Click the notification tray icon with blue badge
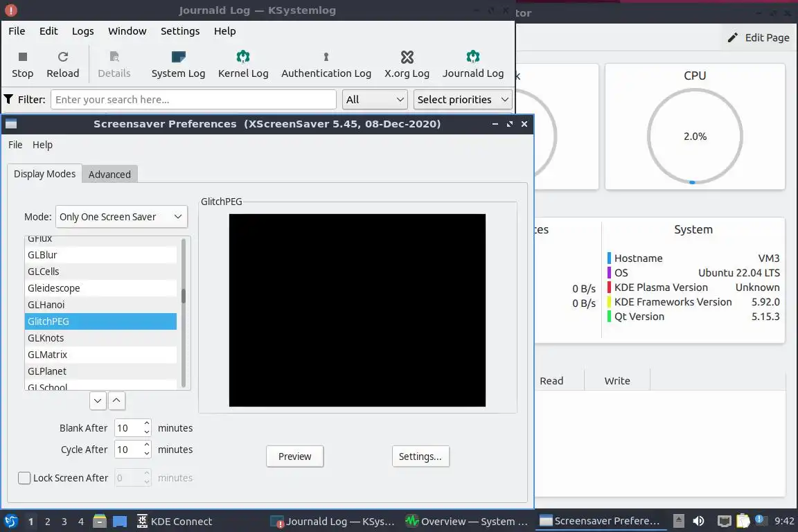Screen dimensions: 798x532 (x=759, y=520)
